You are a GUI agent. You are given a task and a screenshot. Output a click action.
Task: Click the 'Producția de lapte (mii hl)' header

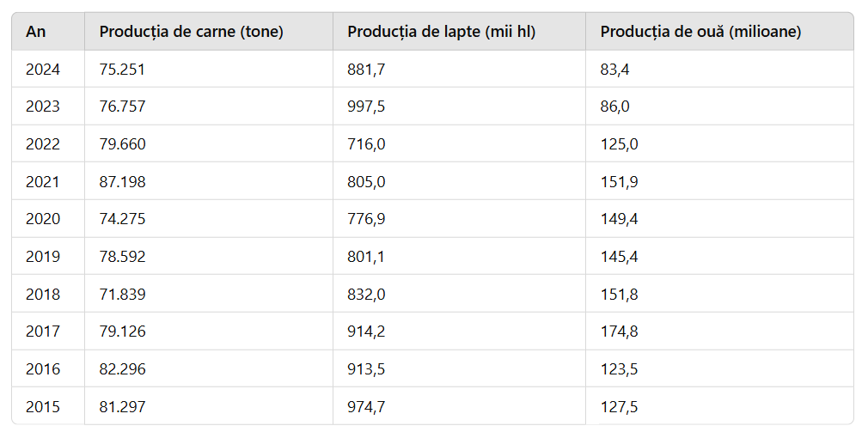[x=441, y=32]
